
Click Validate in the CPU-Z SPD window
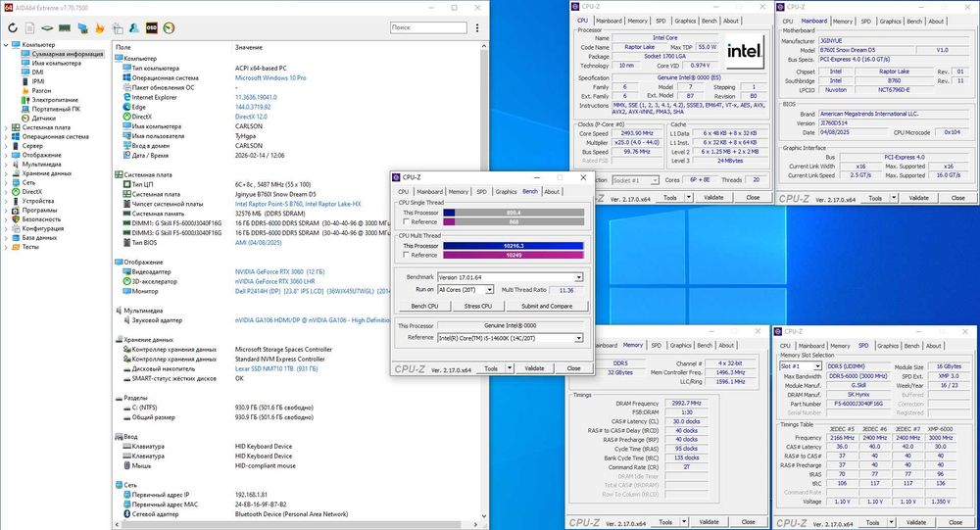[x=916, y=522]
